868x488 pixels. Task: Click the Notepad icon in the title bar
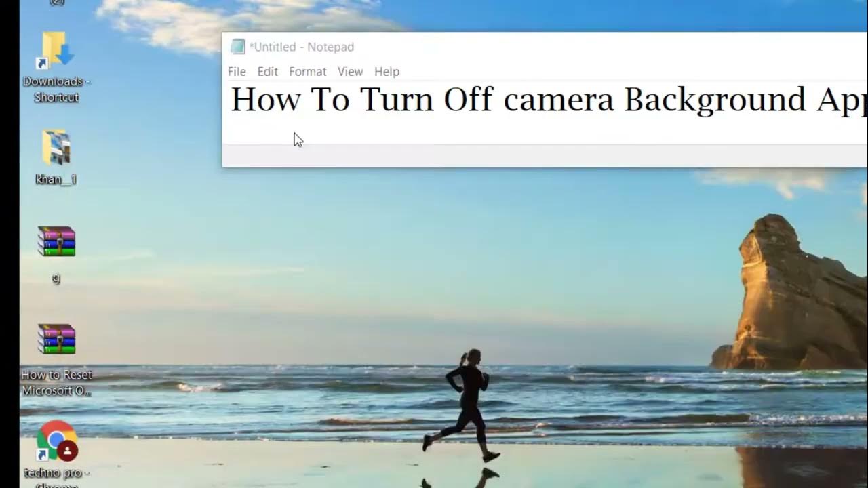tap(237, 47)
